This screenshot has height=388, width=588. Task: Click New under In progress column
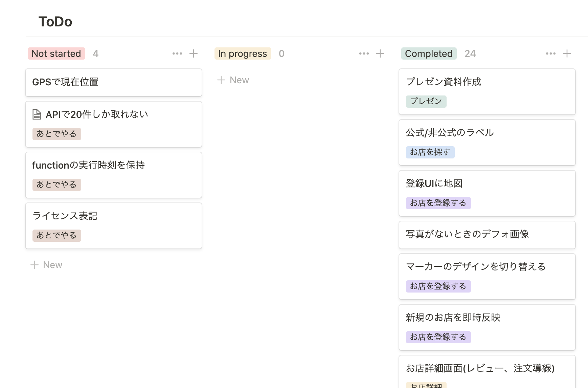pos(233,80)
